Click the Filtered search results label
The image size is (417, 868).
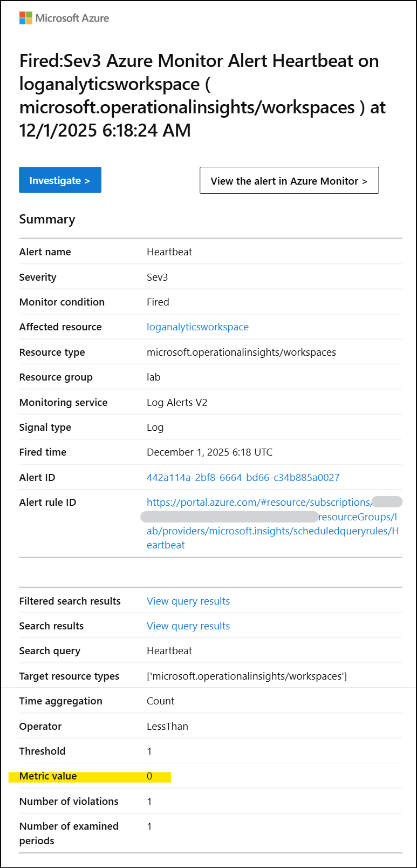[x=70, y=601]
